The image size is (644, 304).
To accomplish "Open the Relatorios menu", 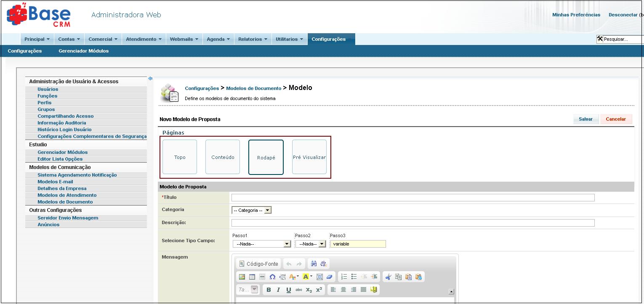I will point(252,39).
